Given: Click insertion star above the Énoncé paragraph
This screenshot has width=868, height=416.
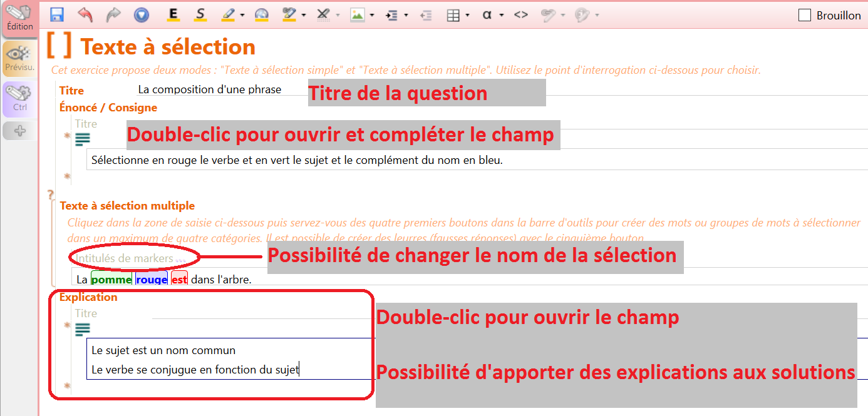Looking at the screenshot, I should tap(67, 135).
